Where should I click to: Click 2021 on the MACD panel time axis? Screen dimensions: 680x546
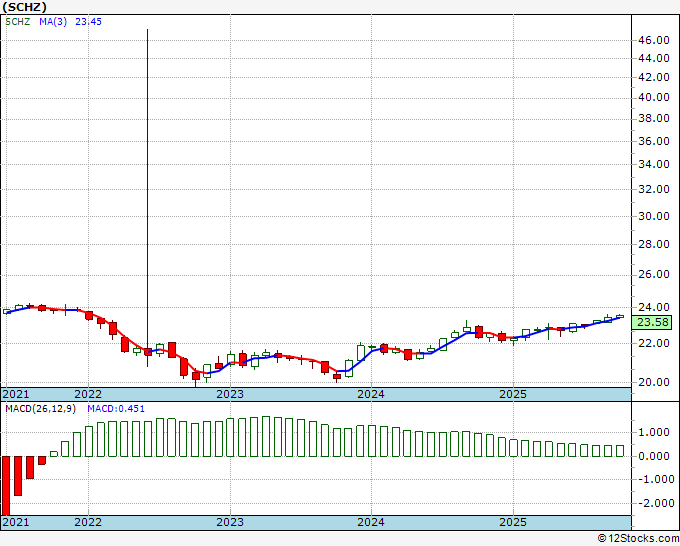[x=16, y=522]
